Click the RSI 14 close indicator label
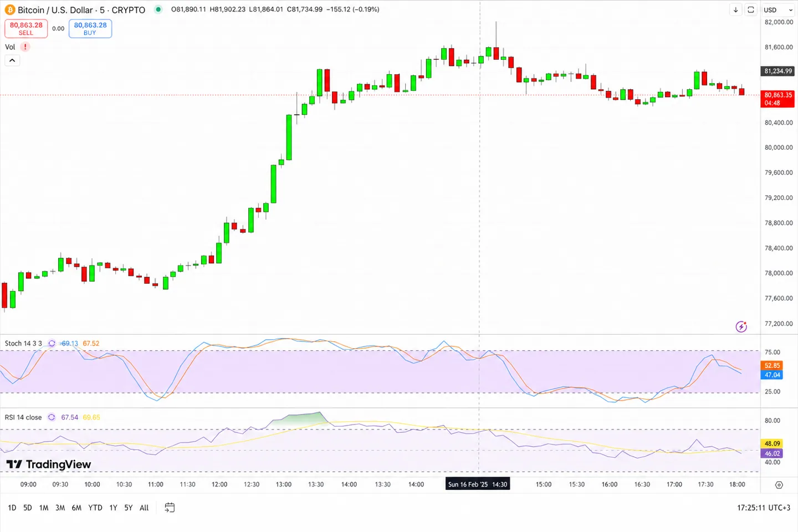The height and width of the screenshot is (532, 798). click(x=23, y=417)
